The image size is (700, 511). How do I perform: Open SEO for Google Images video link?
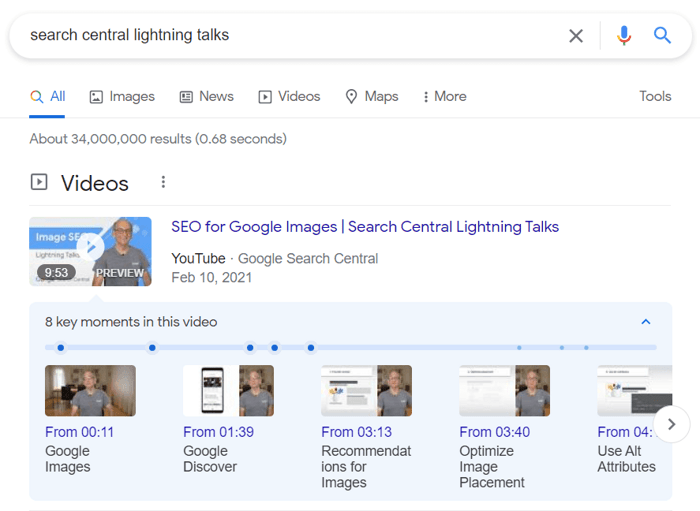click(365, 227)
